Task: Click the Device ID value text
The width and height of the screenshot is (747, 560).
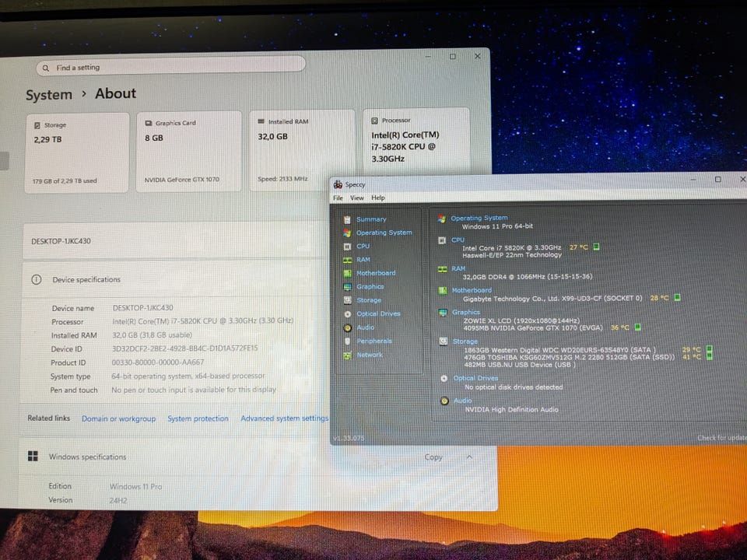Action: [x=185, y=348]
